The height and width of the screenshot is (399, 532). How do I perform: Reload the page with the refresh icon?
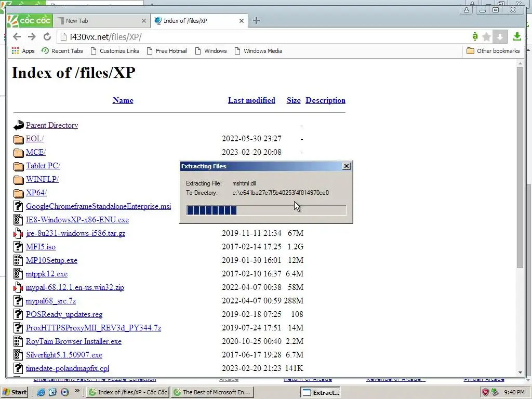[47, 37]
